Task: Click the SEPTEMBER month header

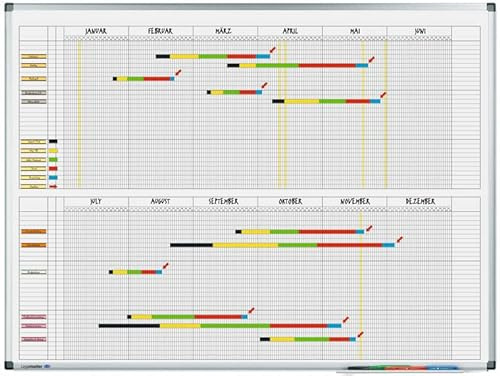Action: [223, 201]
